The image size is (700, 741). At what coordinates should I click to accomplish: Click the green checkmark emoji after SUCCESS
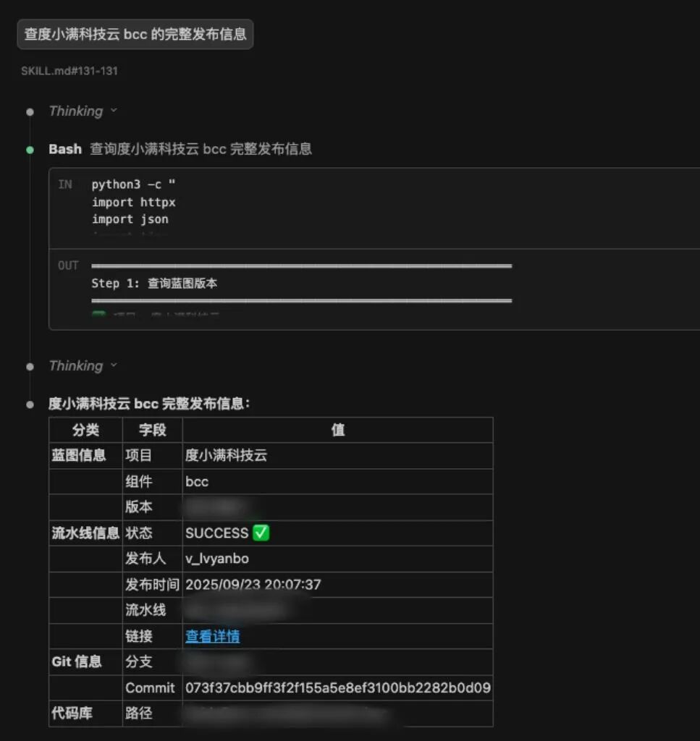click(261, 533)
